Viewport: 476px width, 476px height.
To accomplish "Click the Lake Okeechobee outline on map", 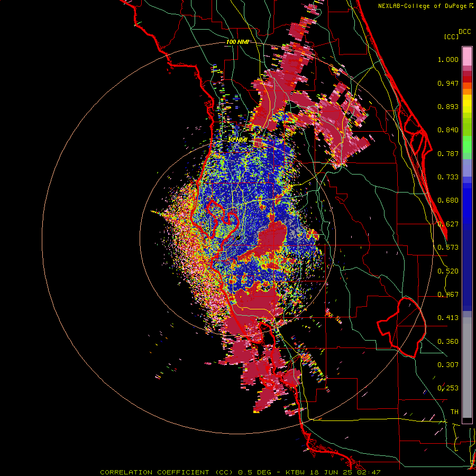I will coord(401,327).
